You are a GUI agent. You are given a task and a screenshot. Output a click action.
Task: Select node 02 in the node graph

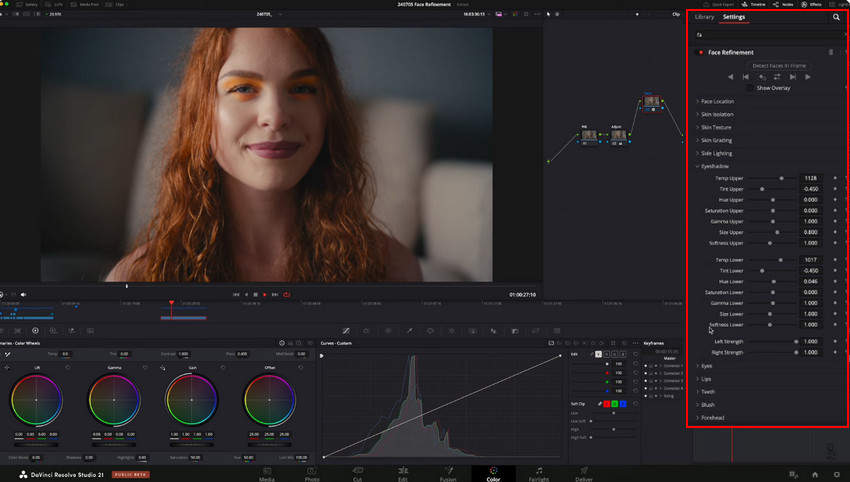coord(619,135)
